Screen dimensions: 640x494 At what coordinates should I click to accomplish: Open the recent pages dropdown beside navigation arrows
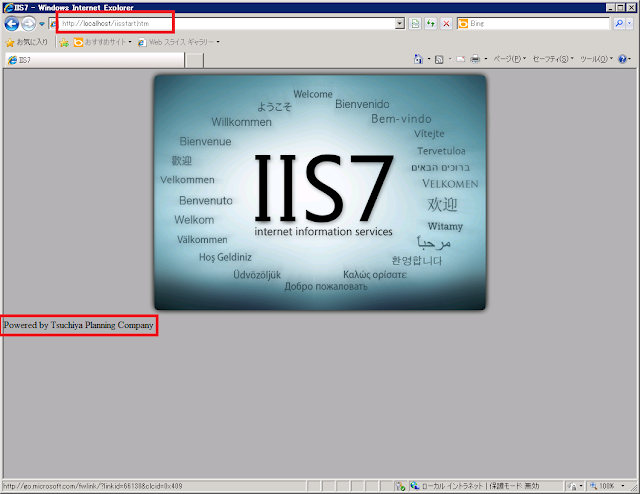pos(41,24)
